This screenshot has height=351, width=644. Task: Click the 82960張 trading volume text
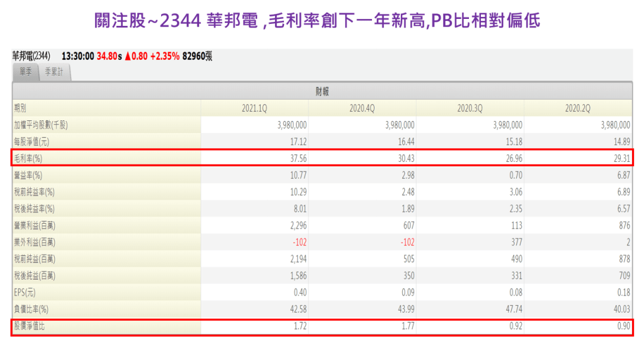pyautogui.click(x=197, y=56)
